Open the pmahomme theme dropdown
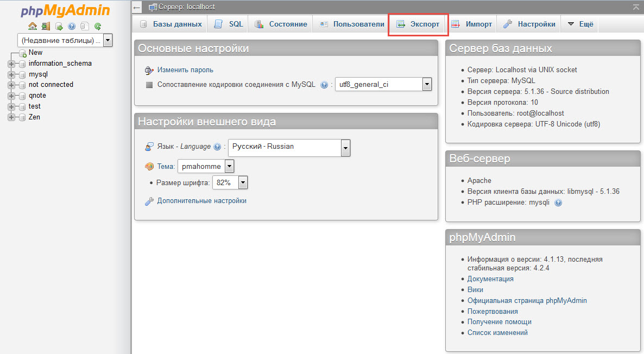The image size is (644, 354). 206,166
